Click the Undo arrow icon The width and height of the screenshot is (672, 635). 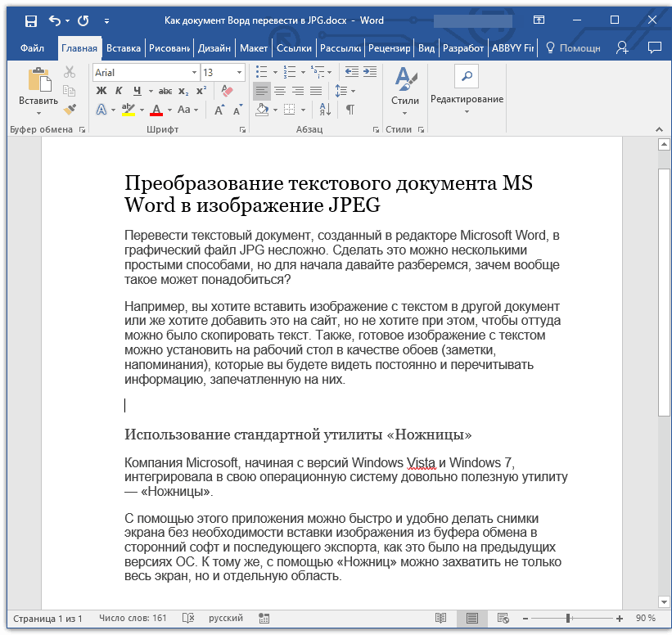click(54, 20)
